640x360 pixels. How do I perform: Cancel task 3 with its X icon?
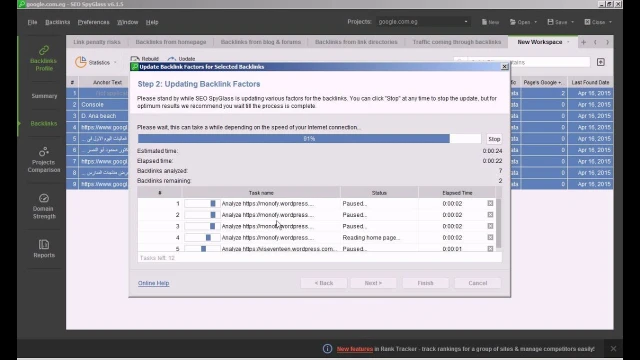(x=490, y=226)
